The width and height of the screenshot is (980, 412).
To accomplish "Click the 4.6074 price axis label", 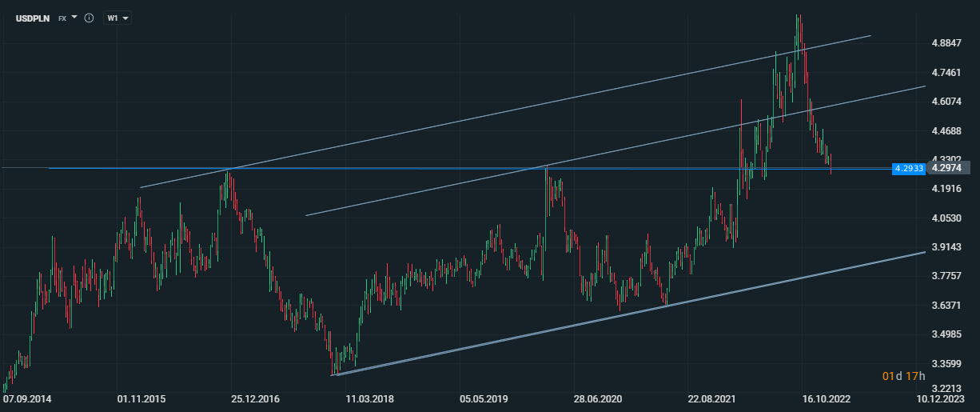I will (x=946, y=102).
